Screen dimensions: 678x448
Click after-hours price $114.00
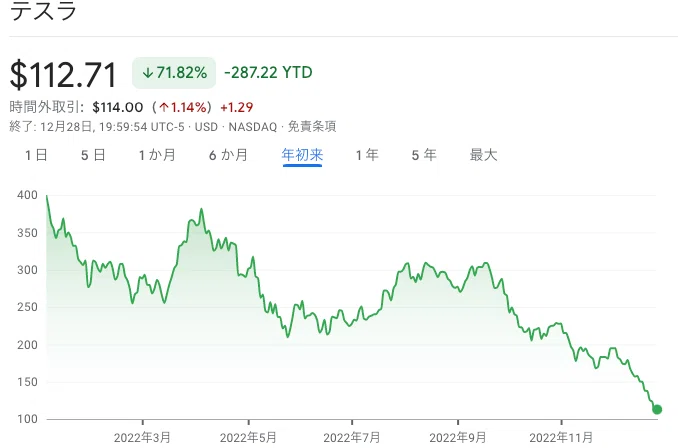[x=118, y=107]
